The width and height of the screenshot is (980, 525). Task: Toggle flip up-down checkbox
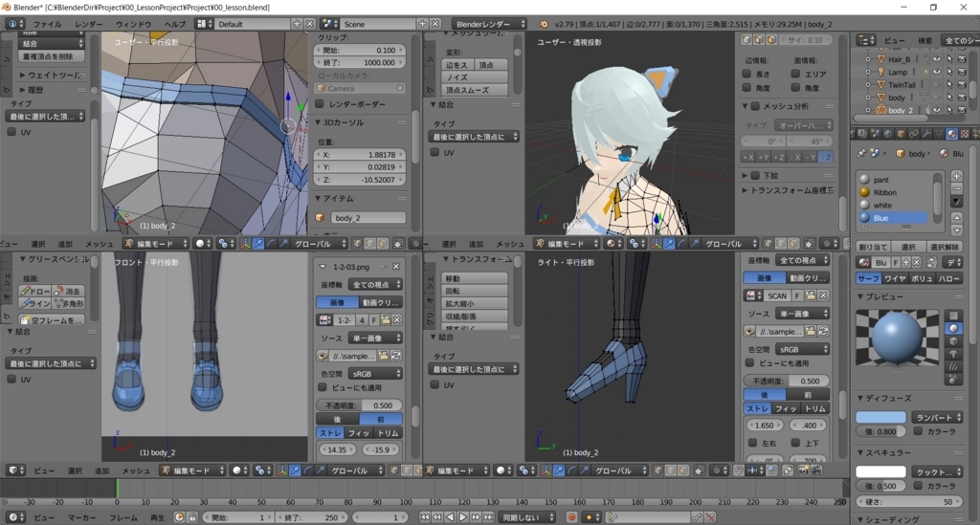click(795, 443)
